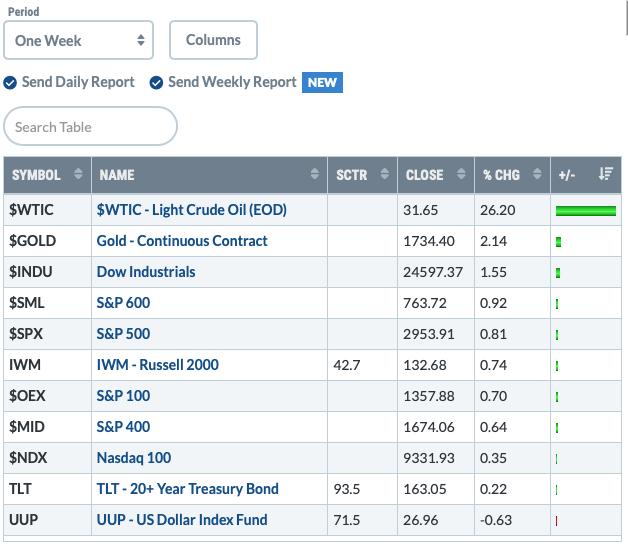The width and height of the screenshot is (628, 546).
Task: Click the close value 2953.91
Action: click(429, 334)
